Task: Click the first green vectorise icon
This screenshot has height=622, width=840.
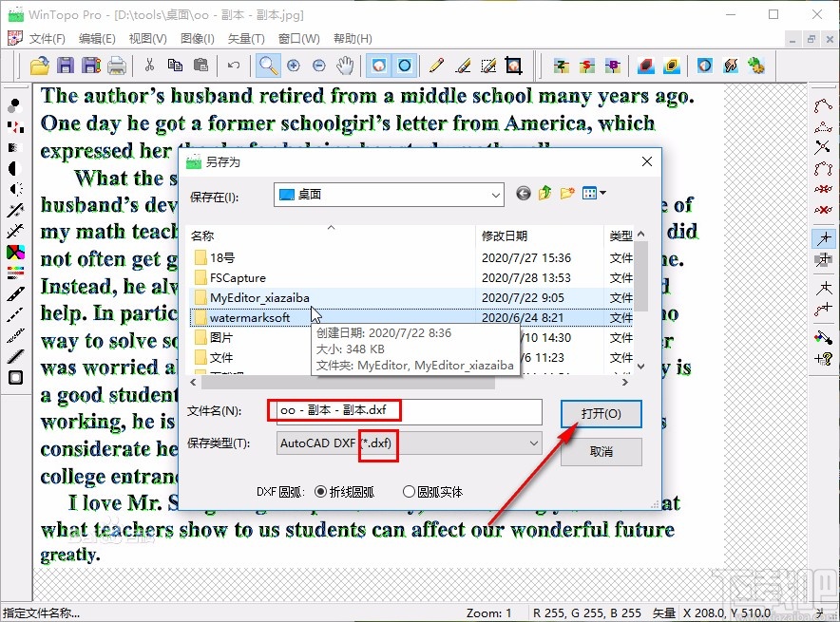Action: point(561,66)
